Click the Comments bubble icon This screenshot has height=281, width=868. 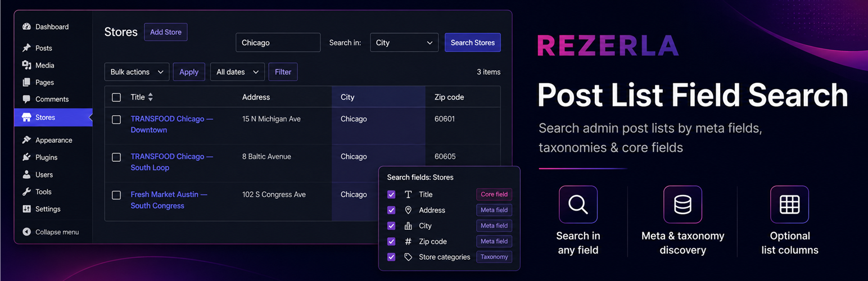point(26,99)
